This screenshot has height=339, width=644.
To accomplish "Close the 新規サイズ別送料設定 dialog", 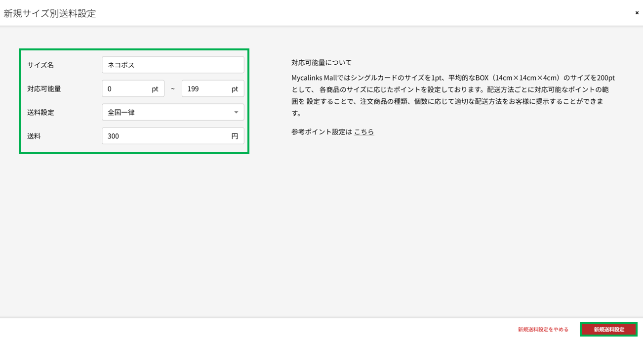I will [x=637, y=13].
